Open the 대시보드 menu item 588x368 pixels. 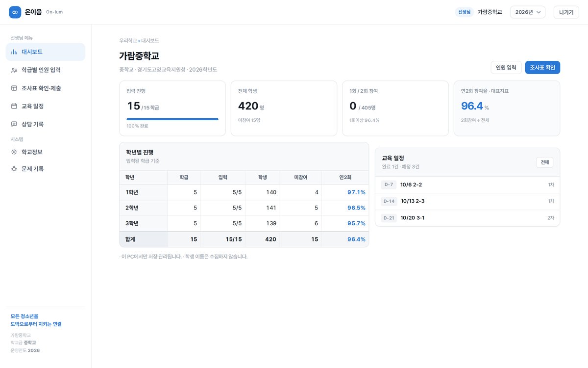point(46,52)
